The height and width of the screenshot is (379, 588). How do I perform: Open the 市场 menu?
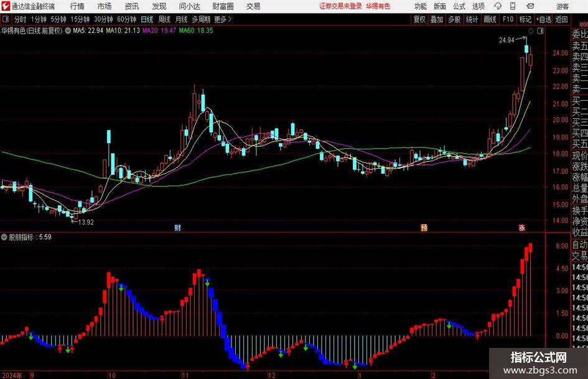[x=105, y=6]
